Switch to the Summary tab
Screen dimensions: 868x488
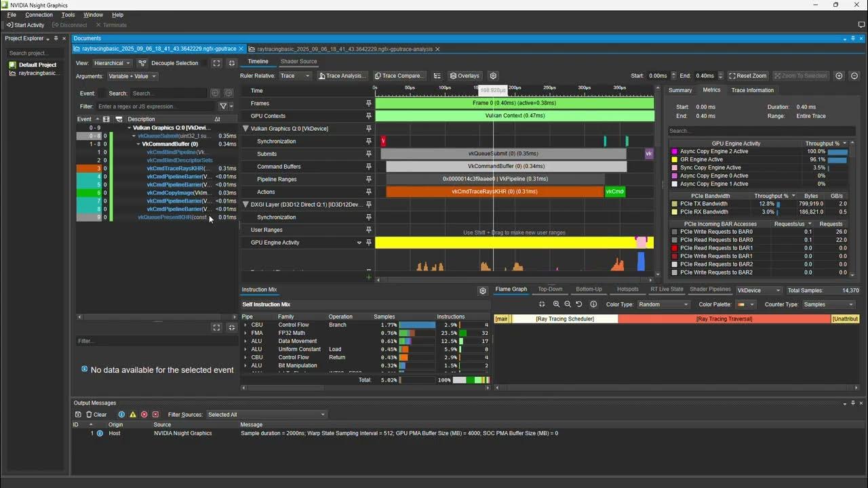coord(680,90)
